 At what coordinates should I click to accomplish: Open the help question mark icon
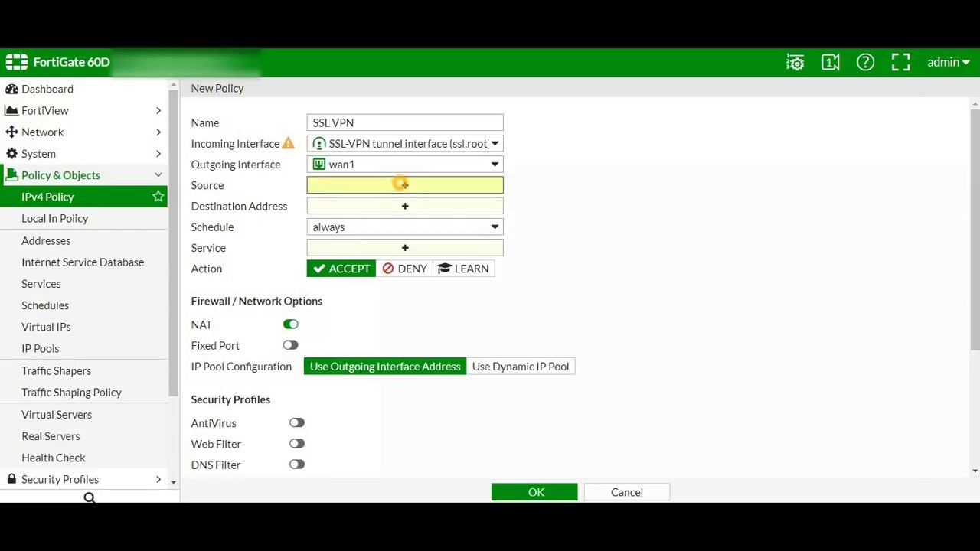[865, 63]
